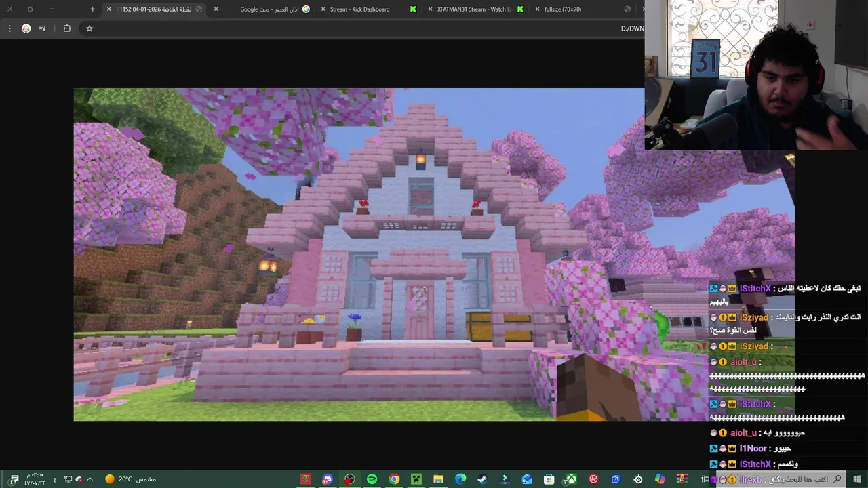This screenshot has width=868, height=488.
Task: Open the first red taskbar app icon
Action: 306,479
